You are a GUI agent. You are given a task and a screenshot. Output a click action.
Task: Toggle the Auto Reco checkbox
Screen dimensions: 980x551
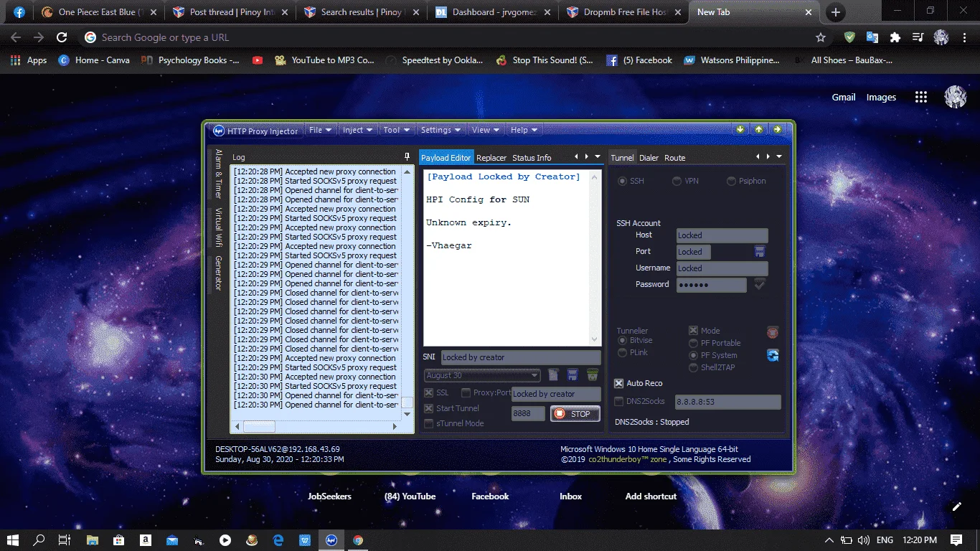[x=619, y=384]
